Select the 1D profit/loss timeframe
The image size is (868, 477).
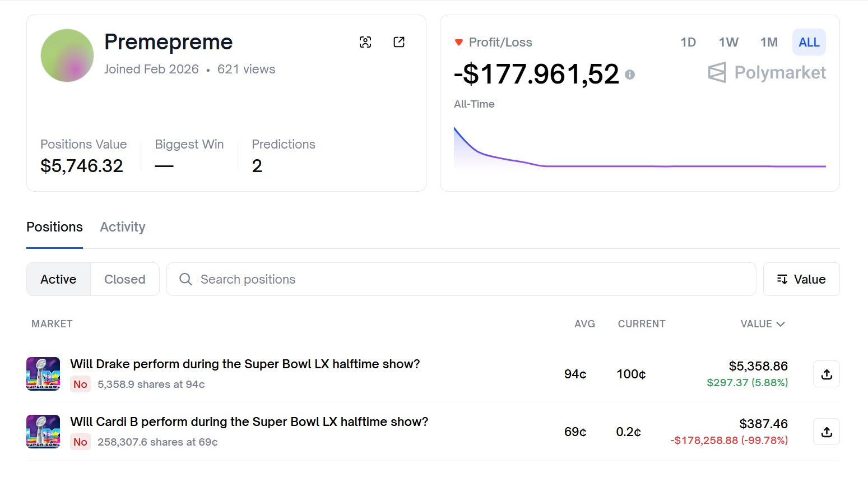pyautogui.click(x=688, y=42)
